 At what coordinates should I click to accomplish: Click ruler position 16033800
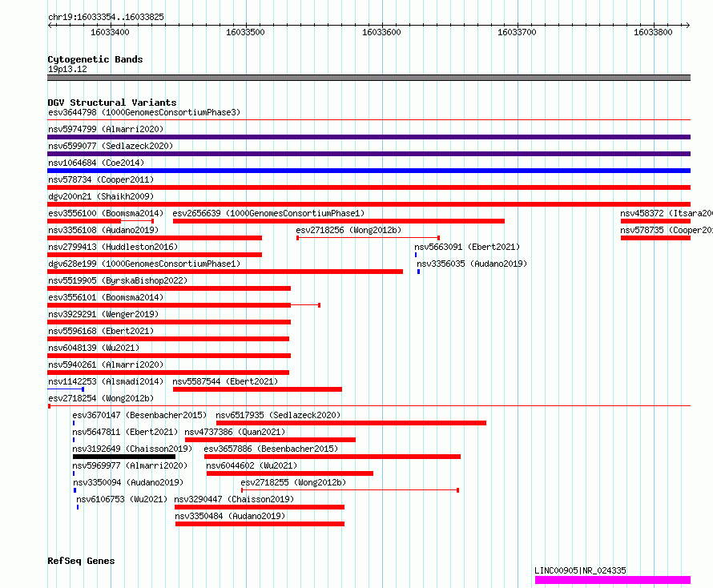pos(653,32)
